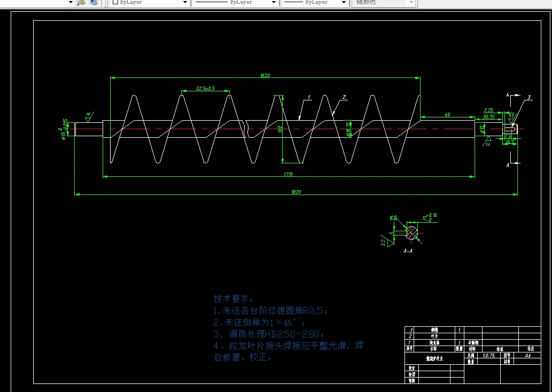Click the make object's layer current icon
The image size is (552, 392).
[81, 3]
